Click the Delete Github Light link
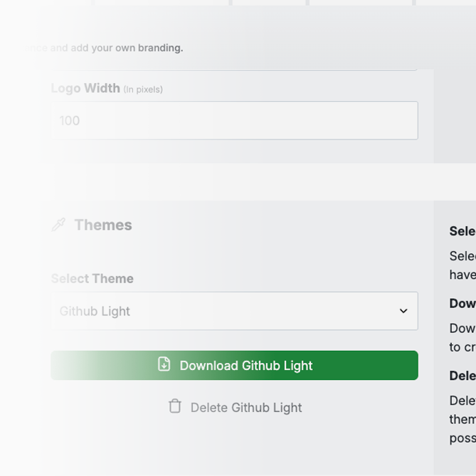This screenshot has width=476, height=476. (x=245, y=408)
